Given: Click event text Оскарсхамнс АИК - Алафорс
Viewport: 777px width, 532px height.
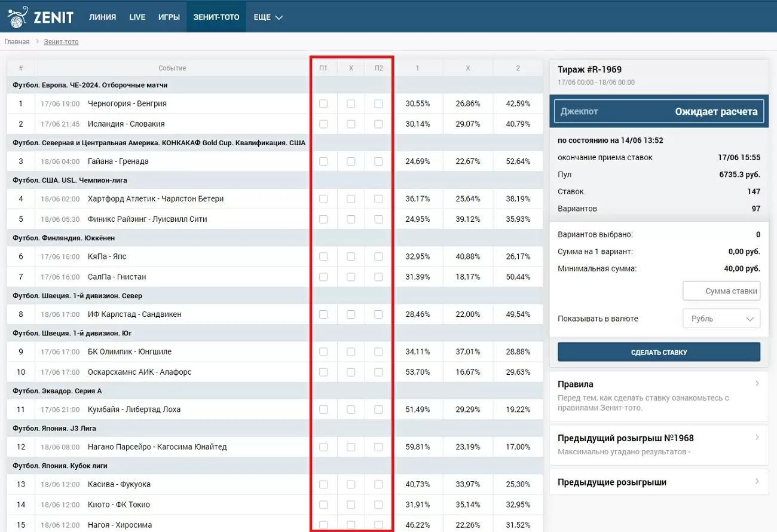Looking at the screenshot, I should (x=140, y=372).
